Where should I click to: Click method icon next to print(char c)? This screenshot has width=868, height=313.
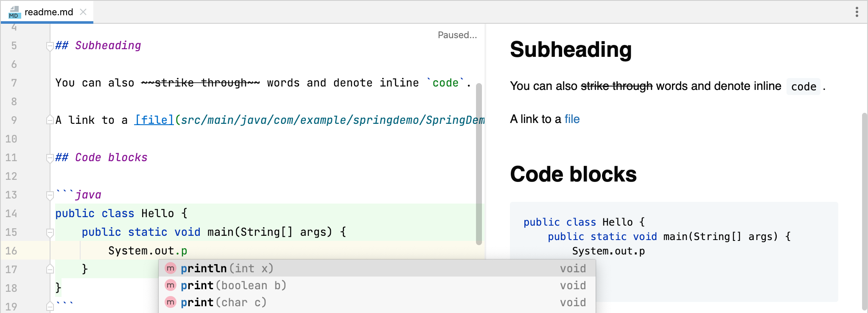[x=171, y=302]
